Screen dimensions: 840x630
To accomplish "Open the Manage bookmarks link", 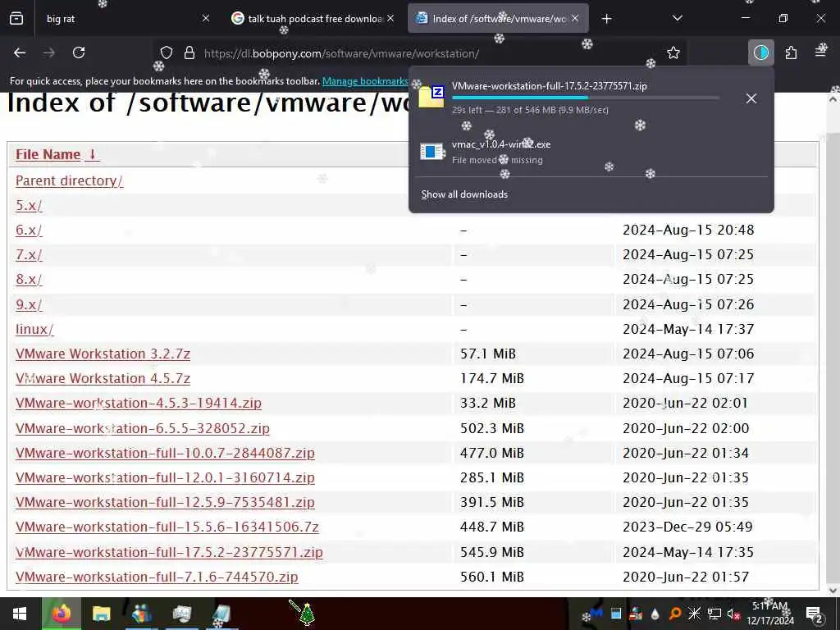I will (x=365, y=81).
